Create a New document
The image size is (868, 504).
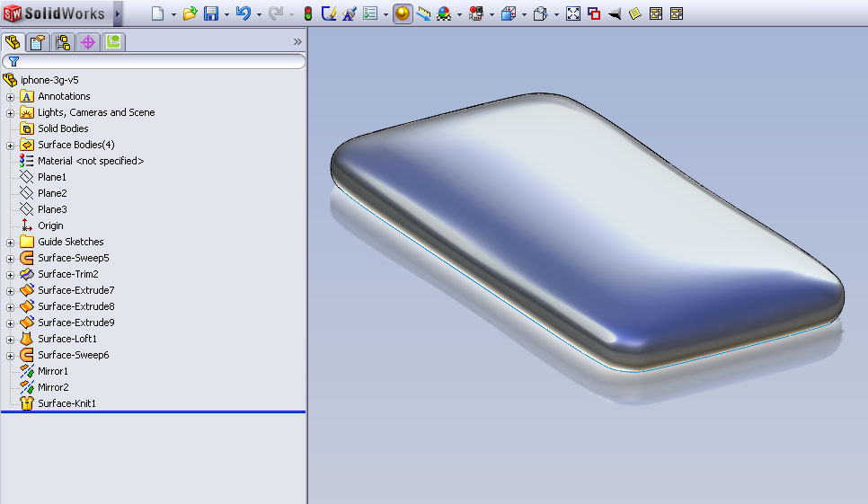[x=158, y=13]
